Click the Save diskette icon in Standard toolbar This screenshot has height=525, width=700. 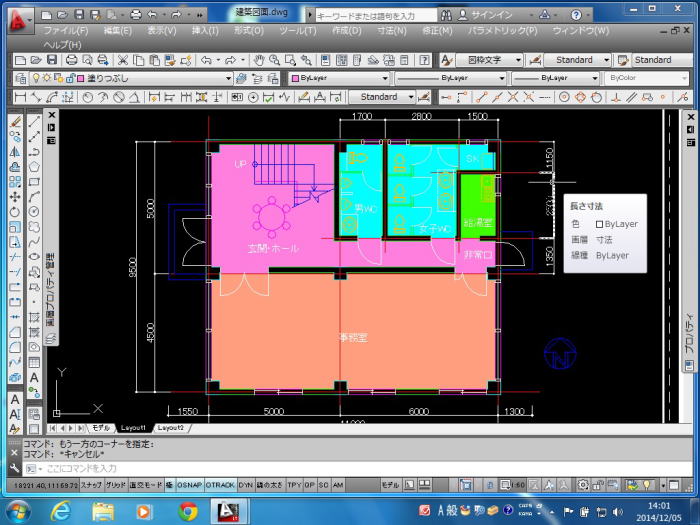tap(52, 60)
